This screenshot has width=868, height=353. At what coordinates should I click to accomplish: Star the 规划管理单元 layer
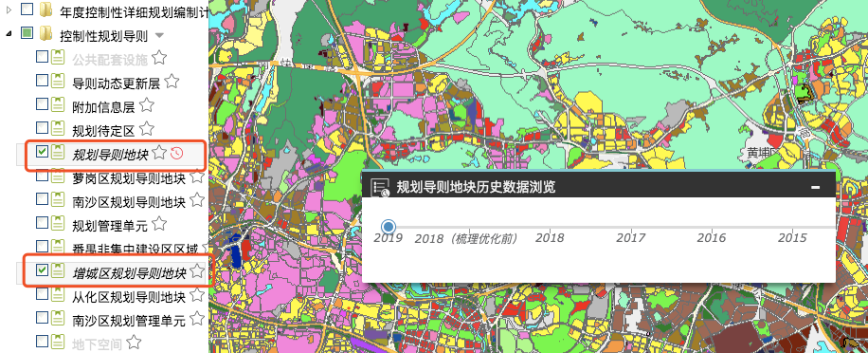[159, 224]
